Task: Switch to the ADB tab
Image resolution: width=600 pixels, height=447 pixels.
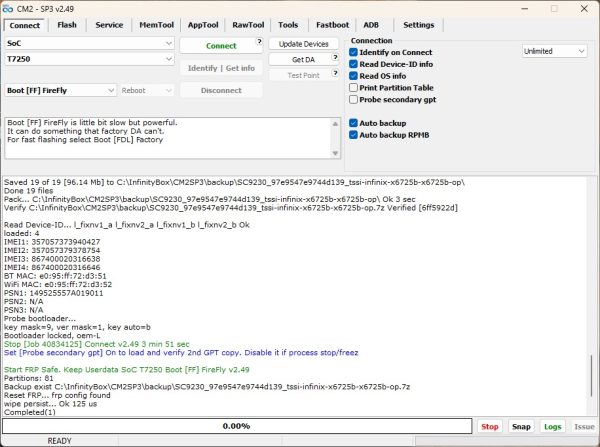Action: click(x=371, y=25)
